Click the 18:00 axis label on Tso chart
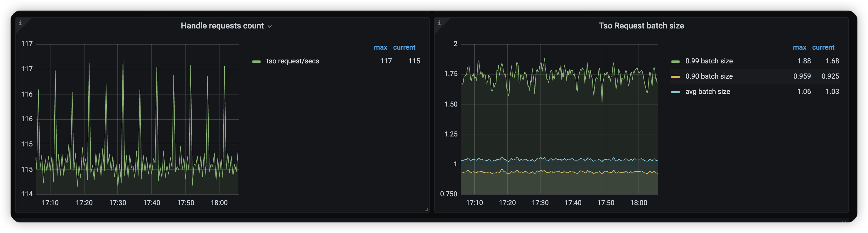The width and height of the screenshot is (868, 233). [x=639, y=203]
